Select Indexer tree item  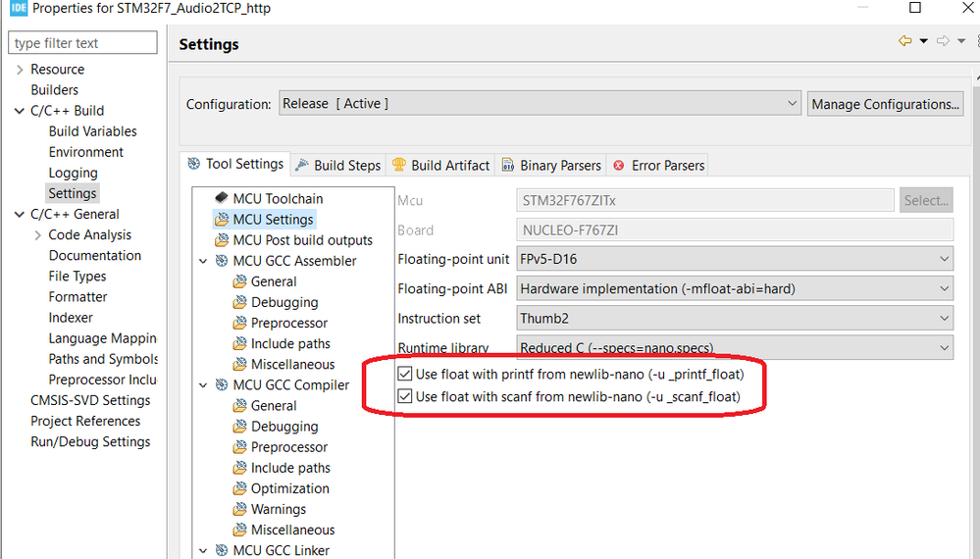[x=71, y=318]
